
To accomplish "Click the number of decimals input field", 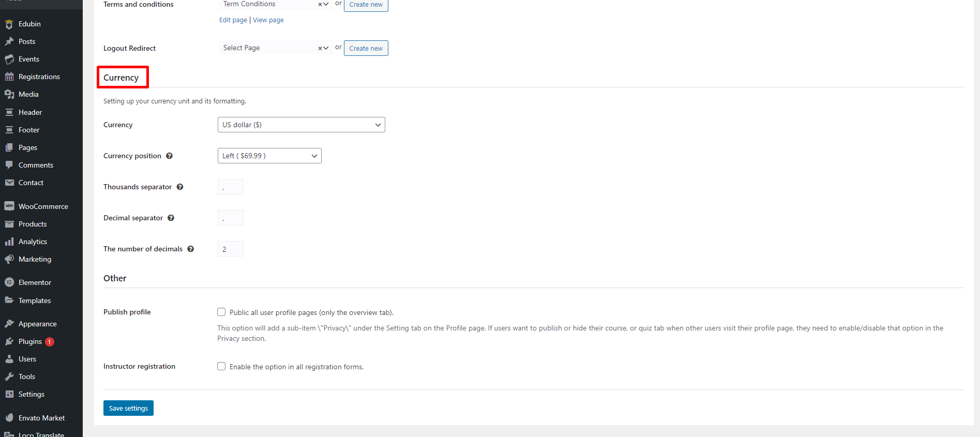I will coord(230,249).
